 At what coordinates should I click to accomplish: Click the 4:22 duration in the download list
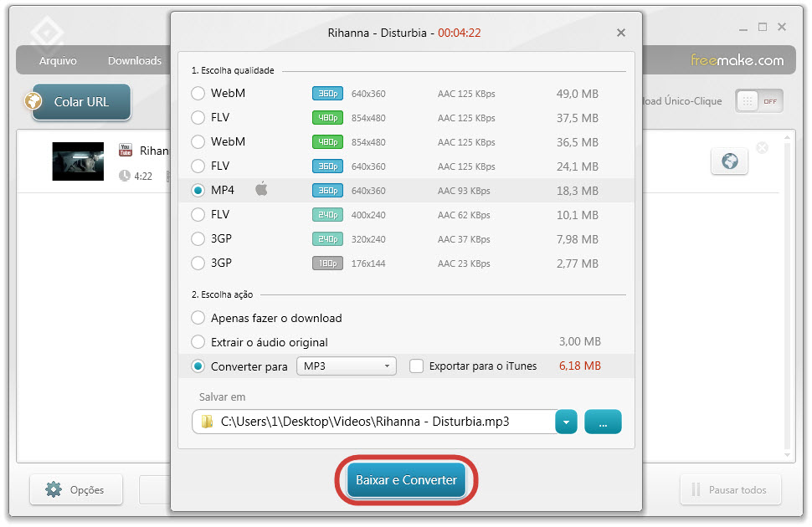coord(143,177)
